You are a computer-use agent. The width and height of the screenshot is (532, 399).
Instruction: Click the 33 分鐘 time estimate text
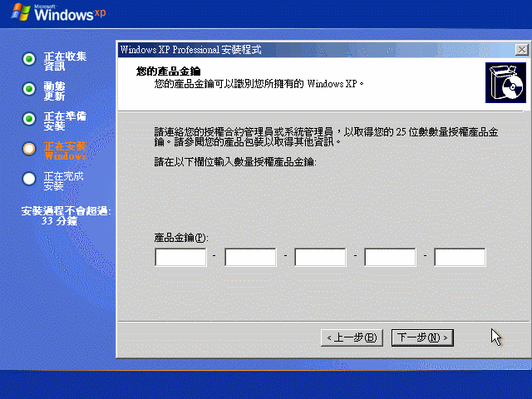point(60,221)
